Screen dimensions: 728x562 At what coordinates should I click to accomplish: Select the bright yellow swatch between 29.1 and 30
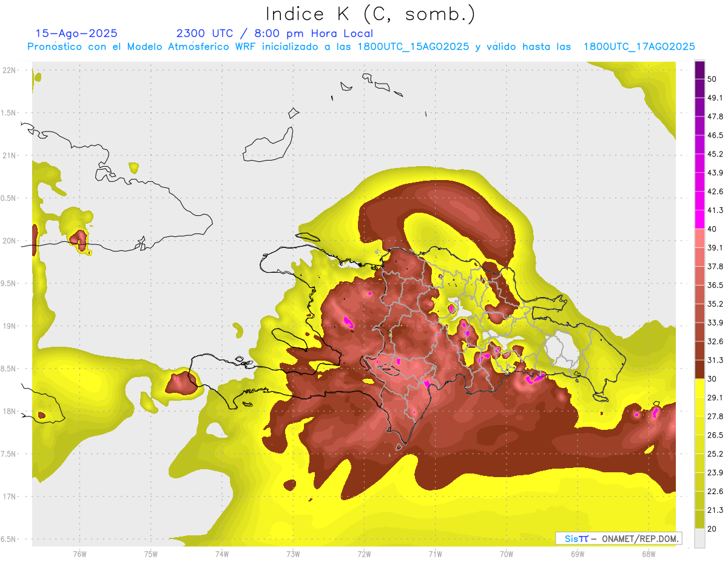point(699,388)
